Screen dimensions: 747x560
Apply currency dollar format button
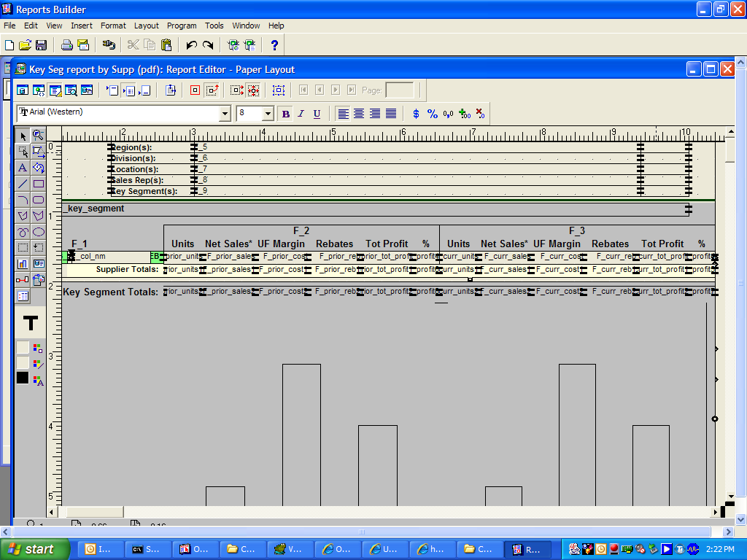coord(416,114)
